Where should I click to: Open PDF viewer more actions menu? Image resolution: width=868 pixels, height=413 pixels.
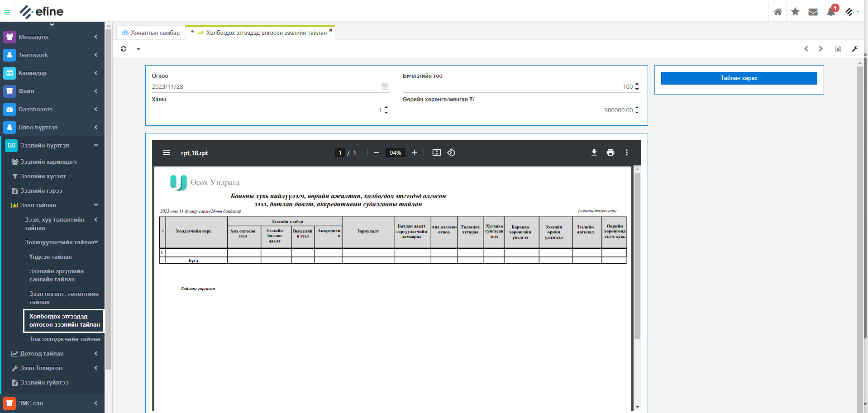point(627,153)
